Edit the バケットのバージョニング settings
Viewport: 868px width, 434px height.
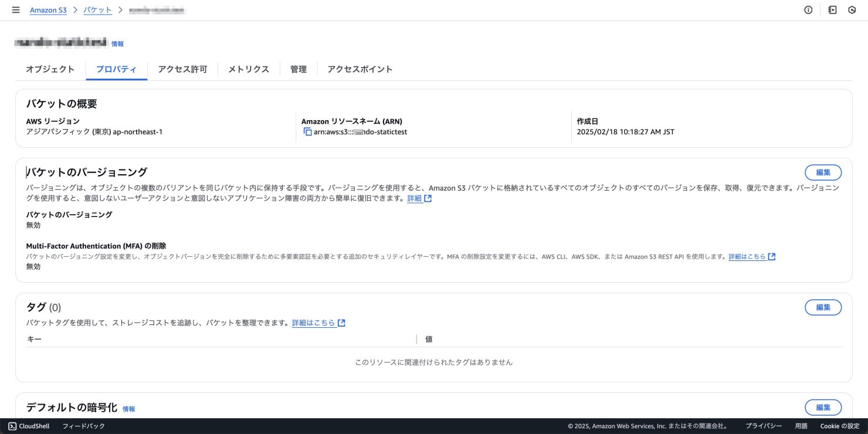[x=823, y=172]
